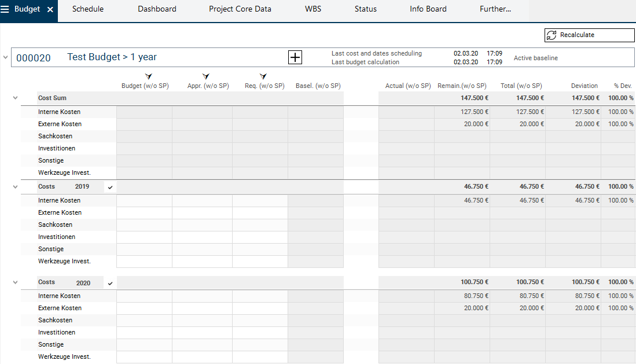Image resolution: width=636 pixels, height=364 pixels.
Task: Click the arrow icon above Req. (w/o SP)
Action: pyautogui.click(x=263, y=76)
